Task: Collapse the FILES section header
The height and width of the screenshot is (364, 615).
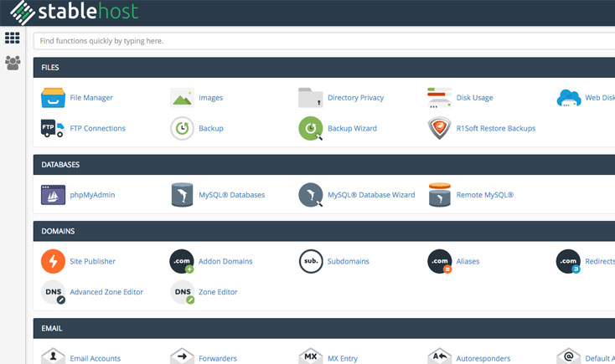Action: 323,67
